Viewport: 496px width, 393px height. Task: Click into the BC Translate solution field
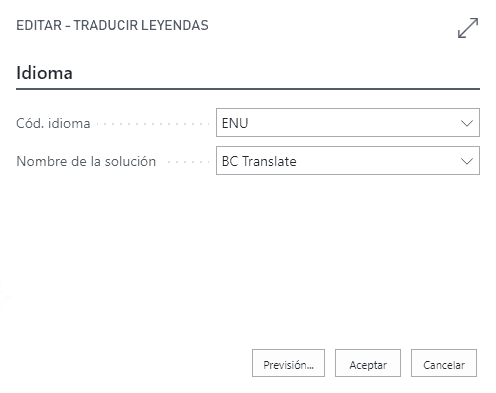pos(348,160)
